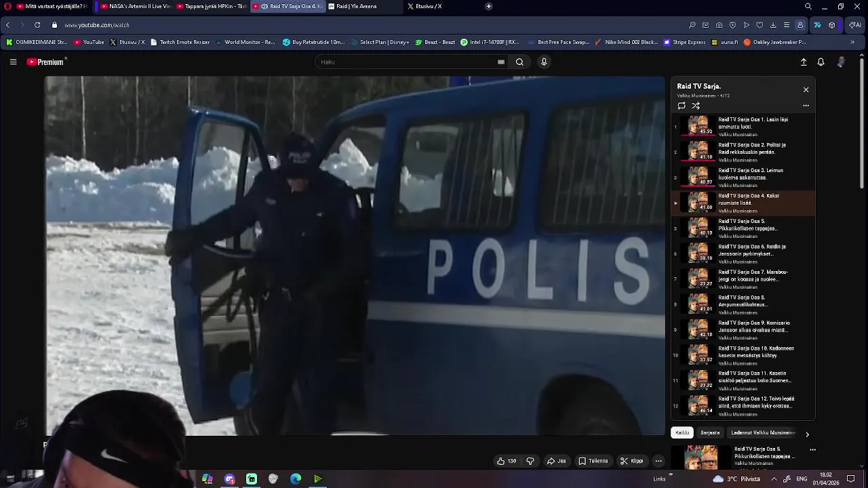
Task: Open a new browser tab with plus
Action: [x=488, y=6]
